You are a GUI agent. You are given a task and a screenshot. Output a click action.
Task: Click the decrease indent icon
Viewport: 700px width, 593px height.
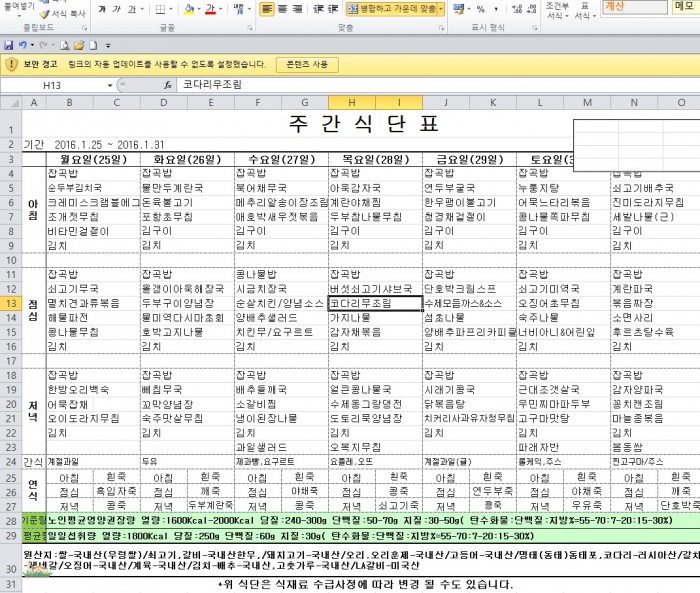(x=318, y=9)
